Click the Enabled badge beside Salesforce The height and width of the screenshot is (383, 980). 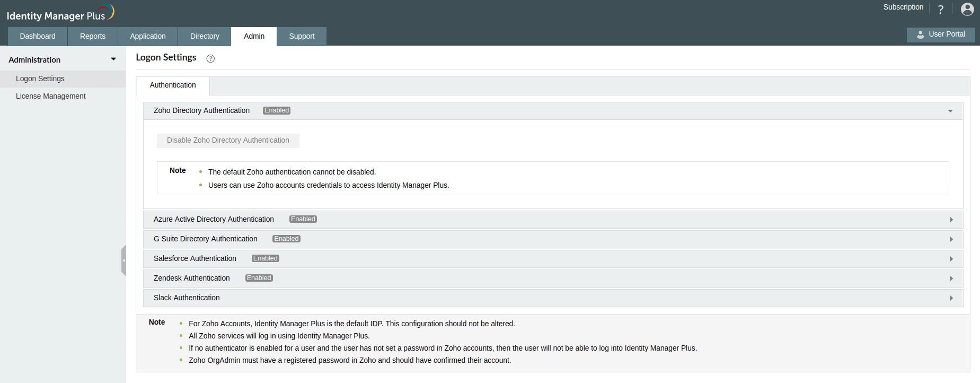click(x=265, y=258)
